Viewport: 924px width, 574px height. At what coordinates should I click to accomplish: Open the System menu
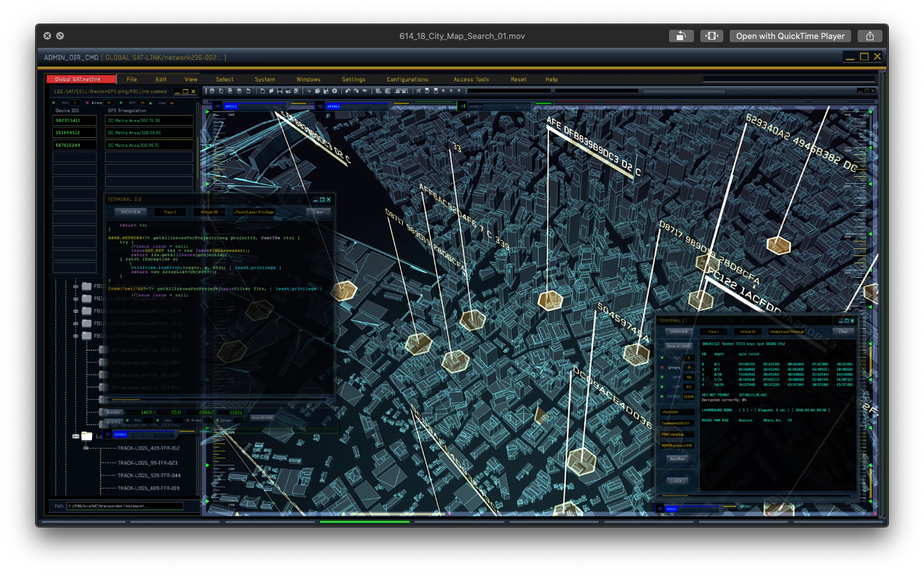265,79
